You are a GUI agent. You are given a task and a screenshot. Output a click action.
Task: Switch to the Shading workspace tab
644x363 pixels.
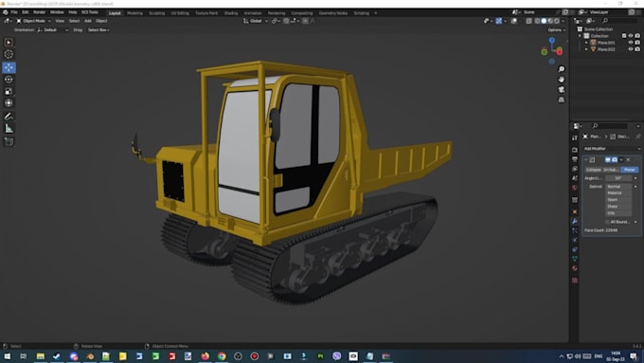231,13
